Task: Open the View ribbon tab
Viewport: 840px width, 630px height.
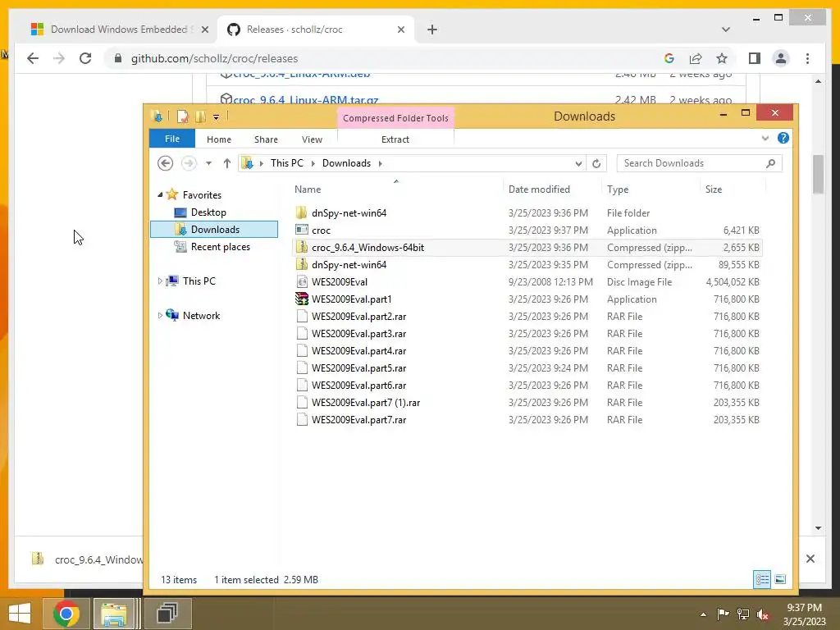Action: (x=312, y=139)
